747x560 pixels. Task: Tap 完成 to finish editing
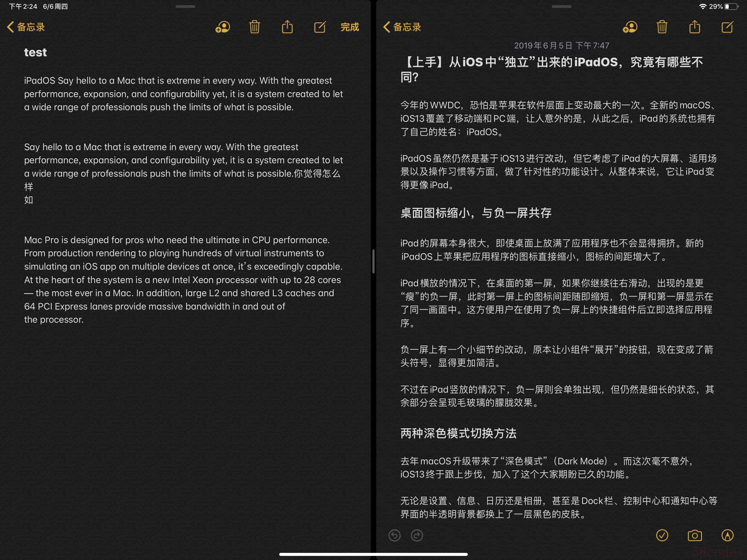click(349, 27)
